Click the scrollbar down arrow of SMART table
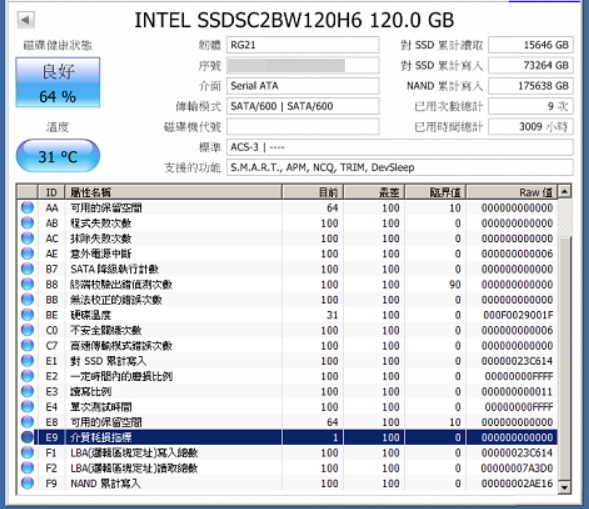 coord(564,487)
